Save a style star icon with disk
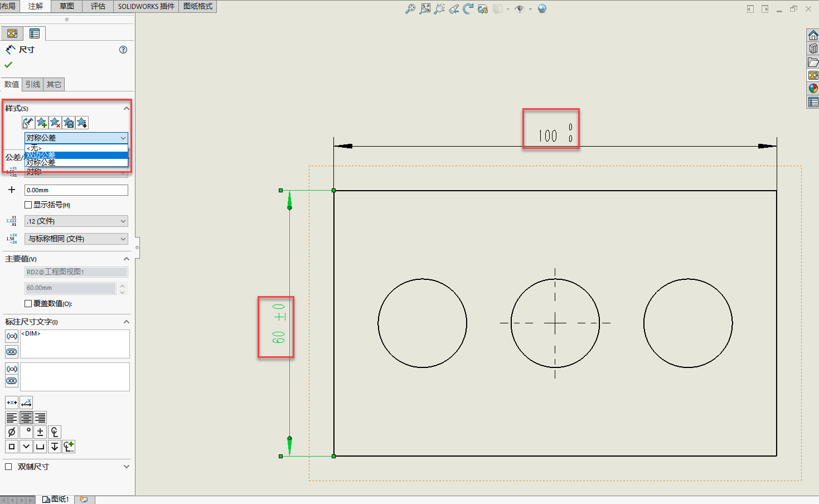 69,123
